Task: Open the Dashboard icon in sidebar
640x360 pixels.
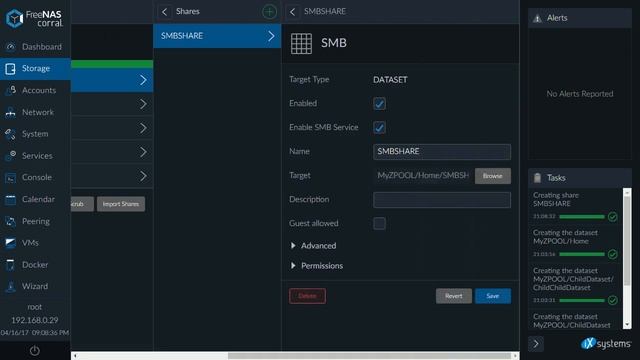Action: click(11, 47)
